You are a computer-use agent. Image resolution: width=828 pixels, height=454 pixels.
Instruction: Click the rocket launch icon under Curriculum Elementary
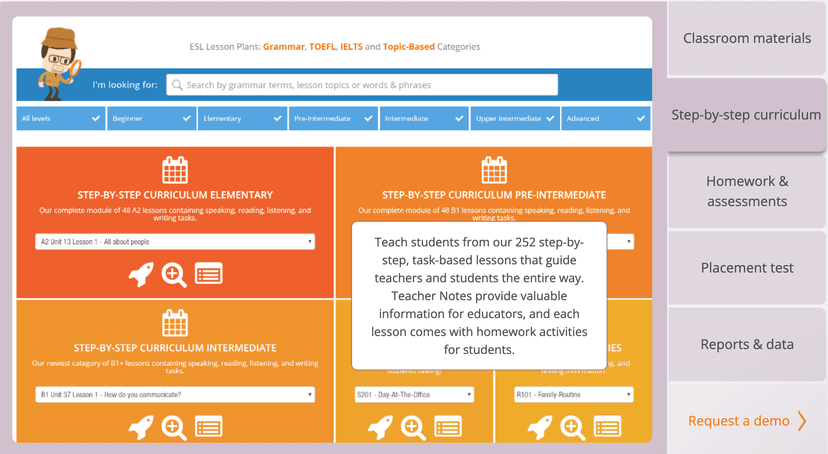pyautogui.click(x=141, y=274)
